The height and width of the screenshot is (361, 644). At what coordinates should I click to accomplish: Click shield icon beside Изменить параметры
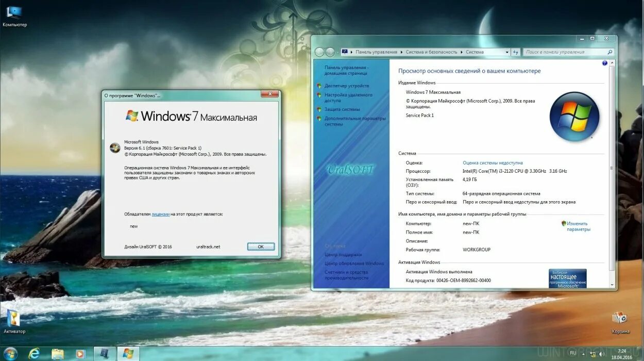click(564, 224)
